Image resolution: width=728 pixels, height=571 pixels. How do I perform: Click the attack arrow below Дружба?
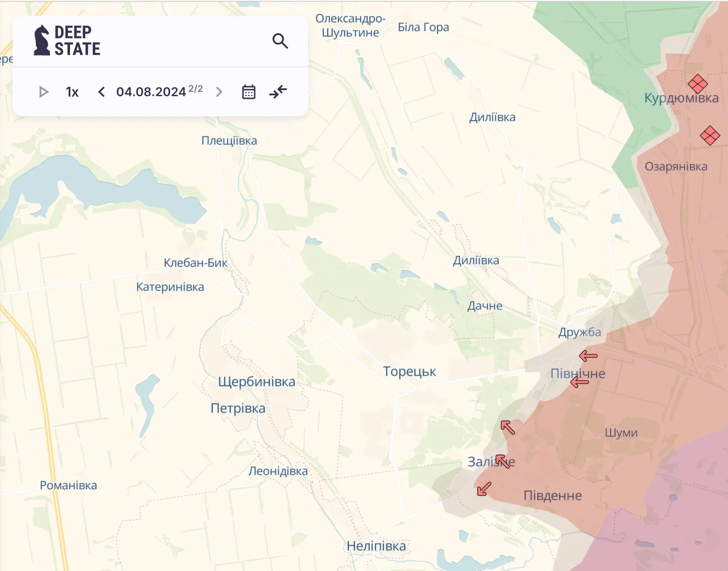pos(588,356)
